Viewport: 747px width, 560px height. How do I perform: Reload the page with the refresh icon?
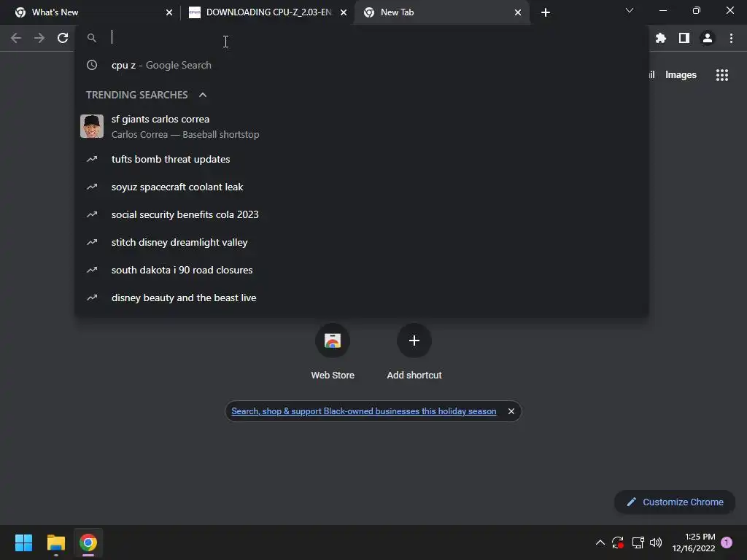click(63, 38)
